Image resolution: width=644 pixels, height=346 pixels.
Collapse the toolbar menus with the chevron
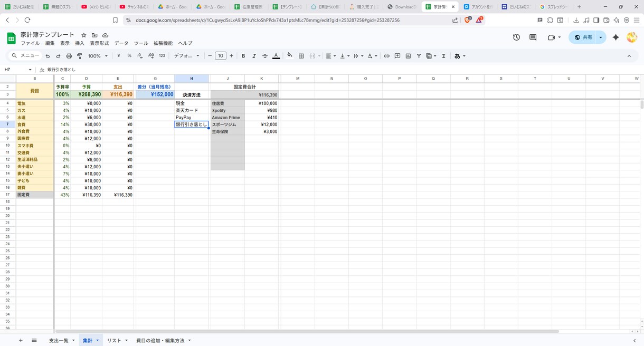(x=629, y=56)
